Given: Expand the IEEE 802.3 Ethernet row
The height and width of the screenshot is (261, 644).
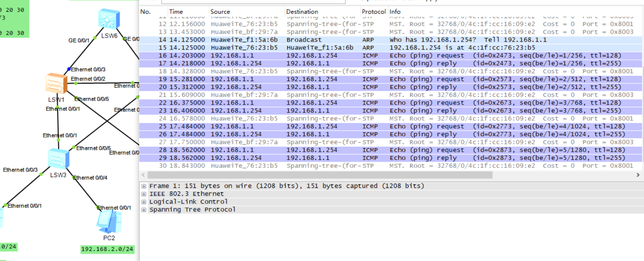Looking at the screenshot, I should [144, 194].
